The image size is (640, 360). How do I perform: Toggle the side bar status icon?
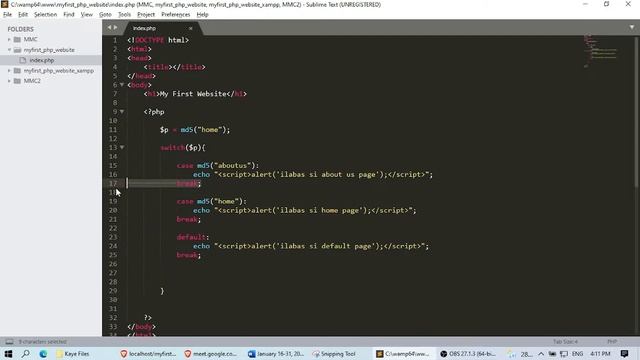(x=9, y=342)
